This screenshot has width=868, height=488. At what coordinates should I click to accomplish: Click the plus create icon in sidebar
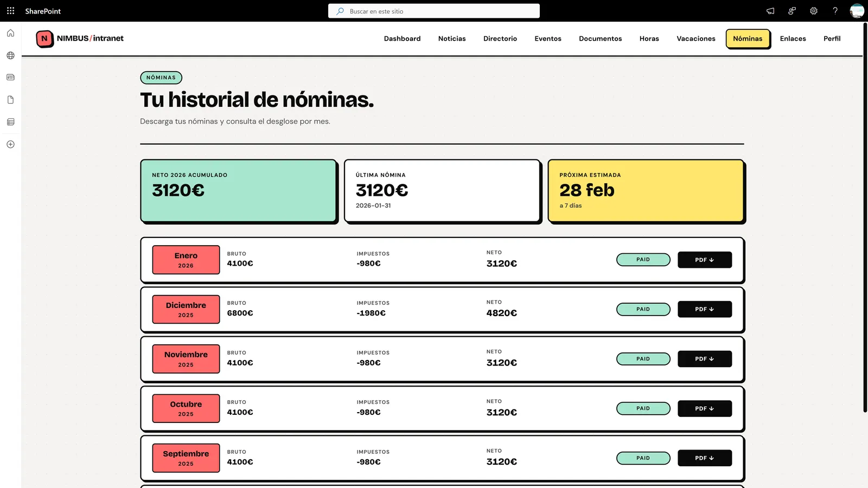pyautogui.click(x=10, y=144)
